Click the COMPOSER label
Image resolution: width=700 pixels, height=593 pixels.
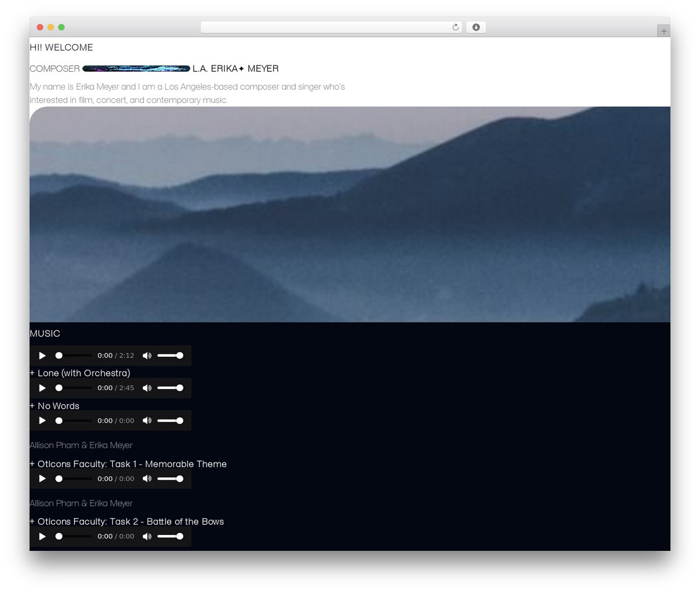tap(55, 68)
